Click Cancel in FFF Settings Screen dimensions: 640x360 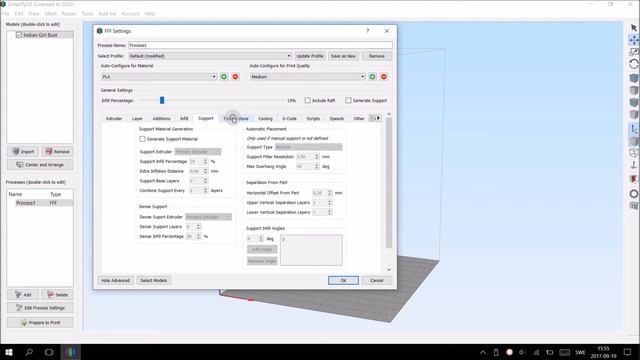tap(377, 281)
